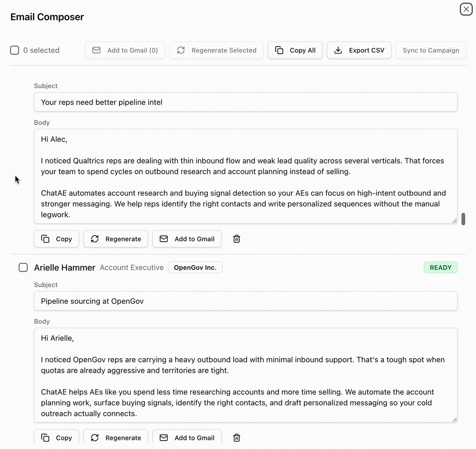The width and height of the screenshot is (476, 449).
Task: Regenerate the Qualtrics email for Alec
Action: [x=116, y=239]
